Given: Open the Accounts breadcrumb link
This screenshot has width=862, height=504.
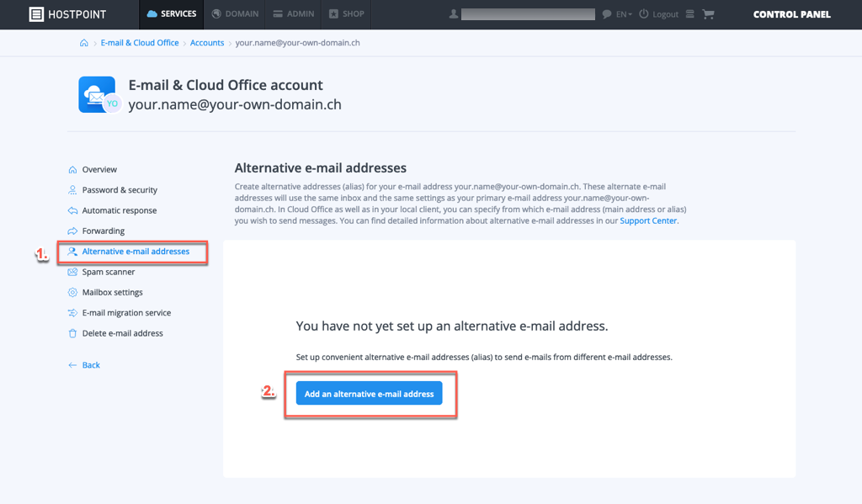Looking at the screenshot, I should pyautogui.click(x=207, y=43).
